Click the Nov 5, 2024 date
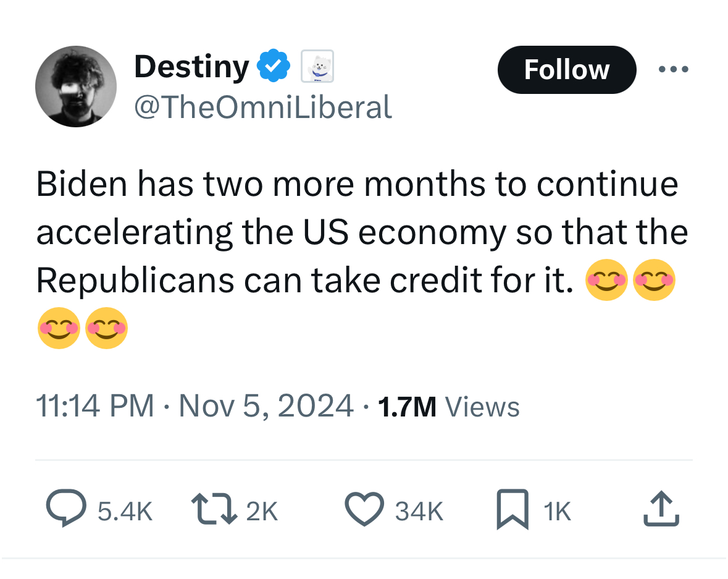The height and width of the screenshot is (579, 728). (266, 407)
